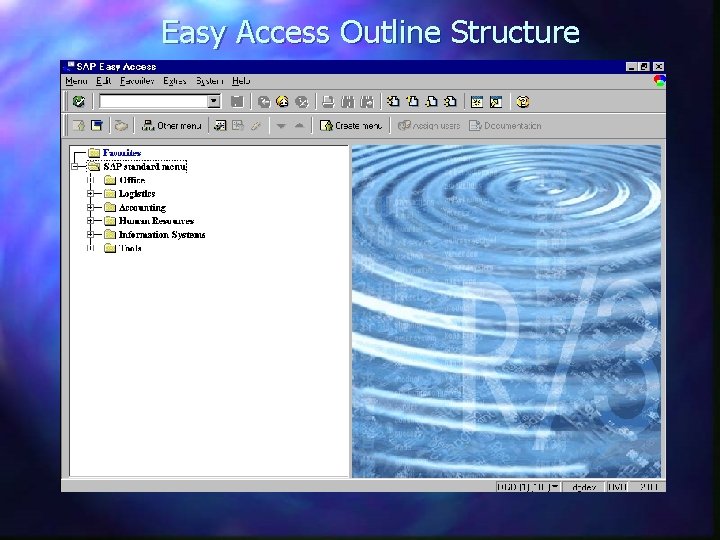720x540 pixels.
Task: Click the yellow Exit arrow icon
Action: tap(282, 101)
